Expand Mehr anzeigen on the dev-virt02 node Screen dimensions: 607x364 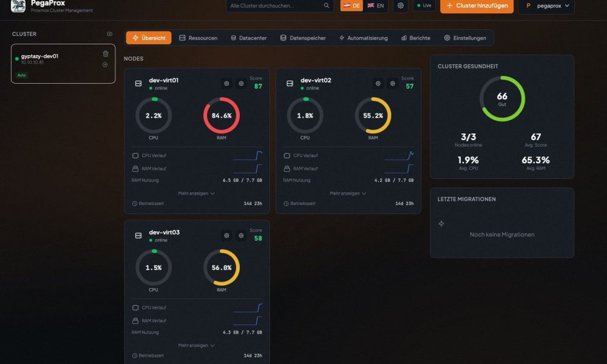[348, 194]
